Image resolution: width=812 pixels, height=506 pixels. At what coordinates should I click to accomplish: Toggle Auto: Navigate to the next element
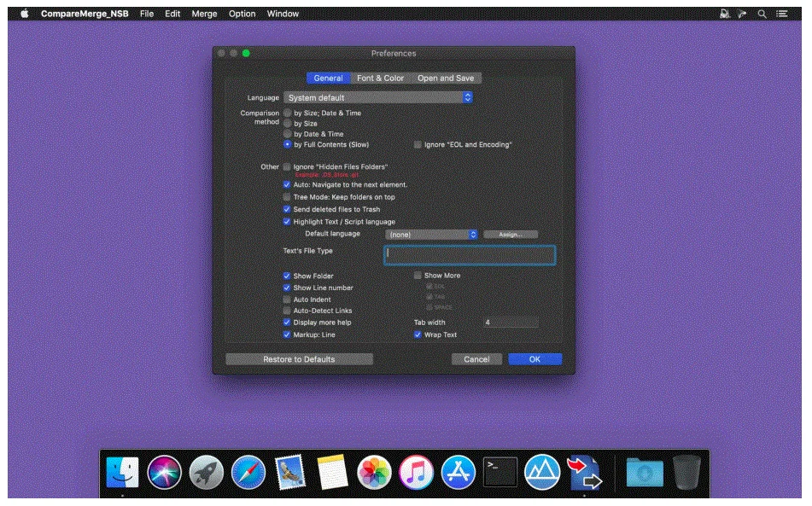click(x=286, y=184)
